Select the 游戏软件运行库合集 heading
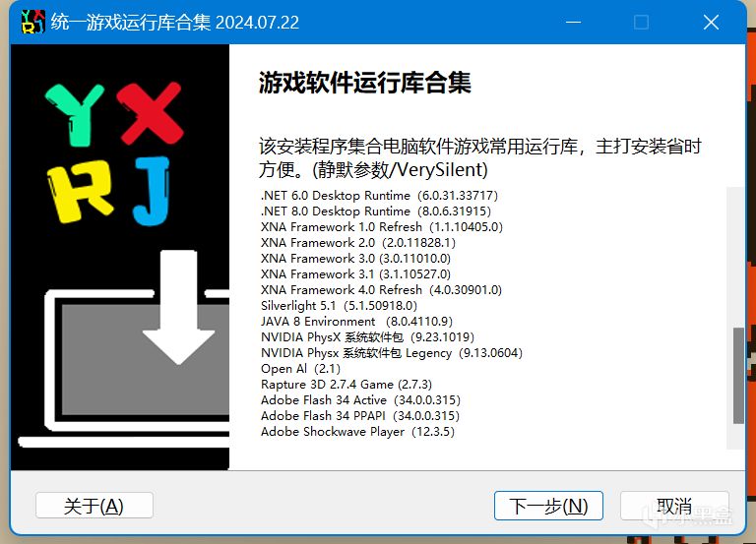This screenshot has height=544, width=756. [365, 83]
